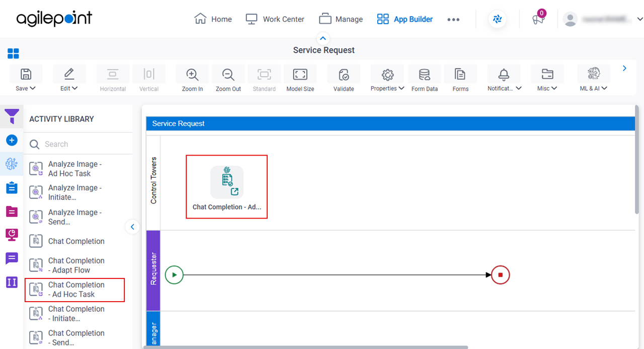Expand the Save dropdown arrow
644x349 pixels.
pyautogui.click(x=33, y=88)
